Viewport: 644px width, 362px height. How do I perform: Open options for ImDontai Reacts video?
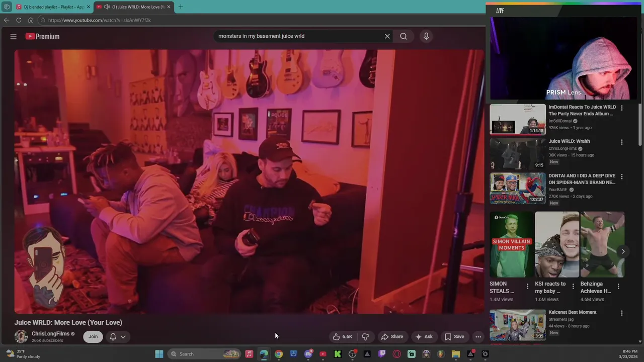coord(622,108)
